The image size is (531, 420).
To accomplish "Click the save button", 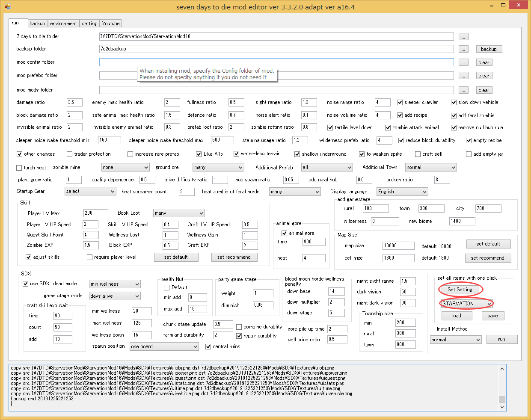I will coord(492,316).
